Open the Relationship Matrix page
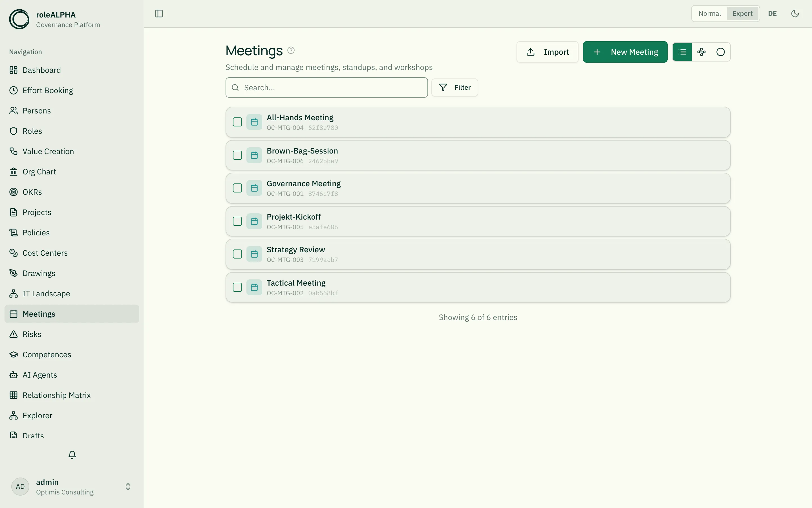 pyautogui.click(x=72, y=395)
